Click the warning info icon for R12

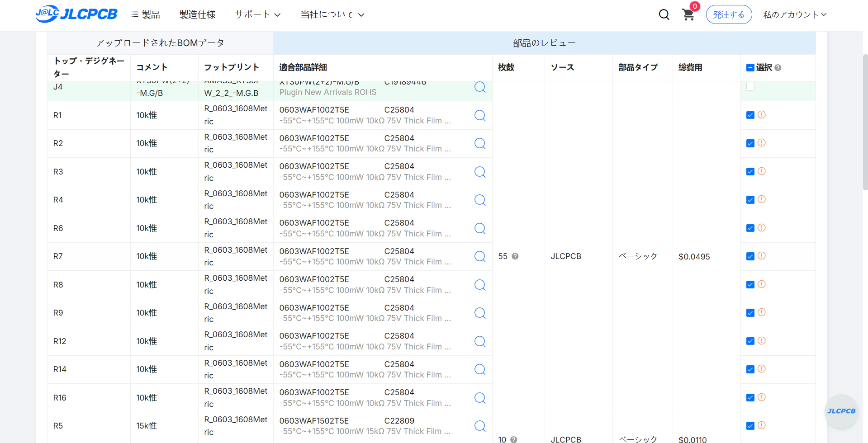point(762,341)
